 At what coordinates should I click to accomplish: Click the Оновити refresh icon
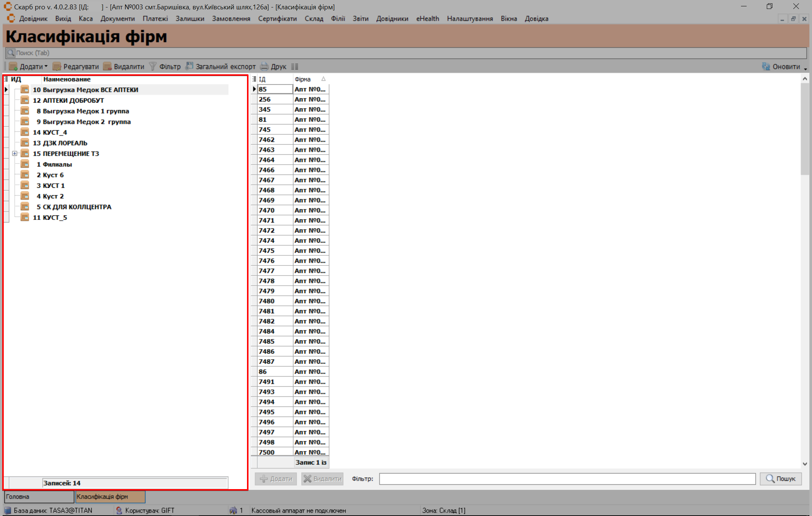point(766,67)
